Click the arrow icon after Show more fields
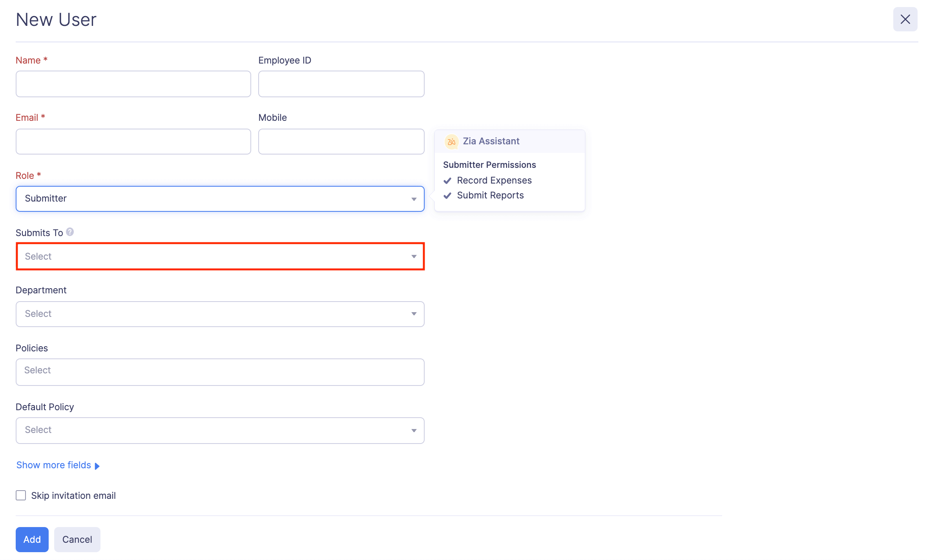The height and width of the screenshot is (560, 927). tap(97, 465)
